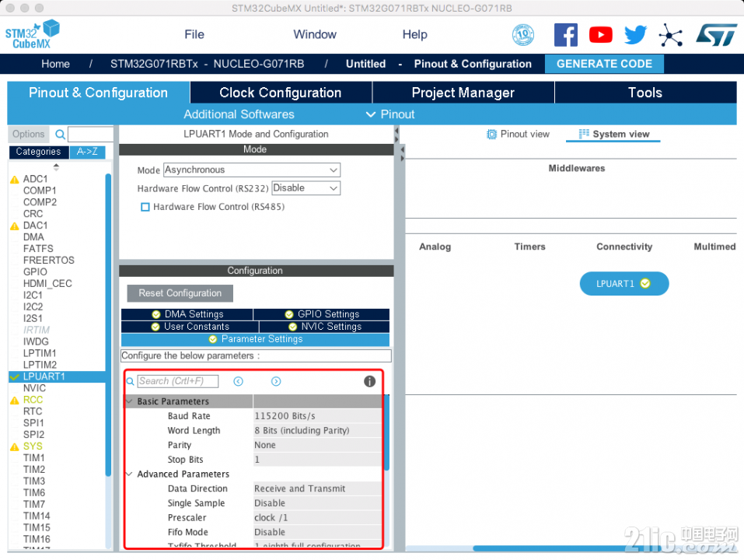The image size is (744, 560).
Task: Click the Pinout view chip icon
Action: pyautogui.click(x=491, y=135)
